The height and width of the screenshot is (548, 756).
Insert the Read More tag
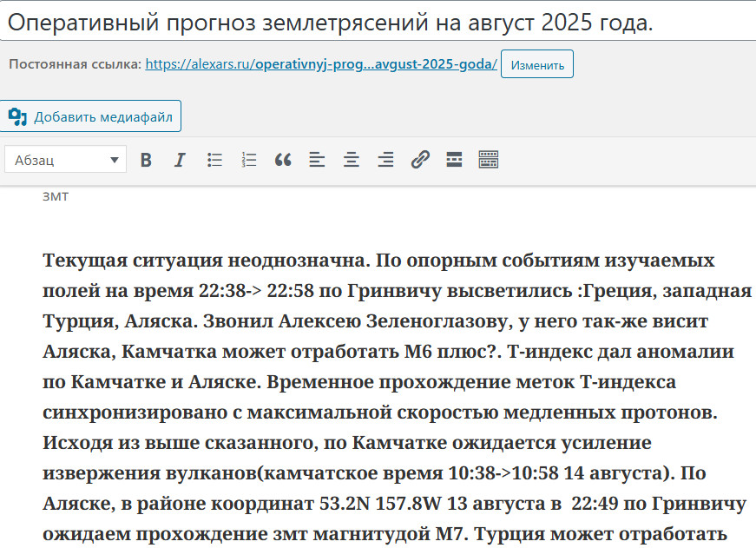click(x=454, y=160)
